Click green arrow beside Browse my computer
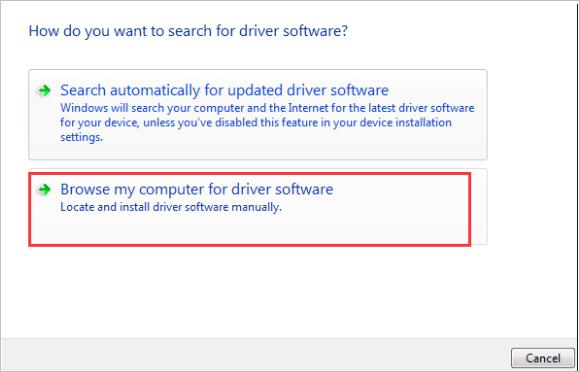The height and width of the screenshot is (372, 580). tap(44, 190)
